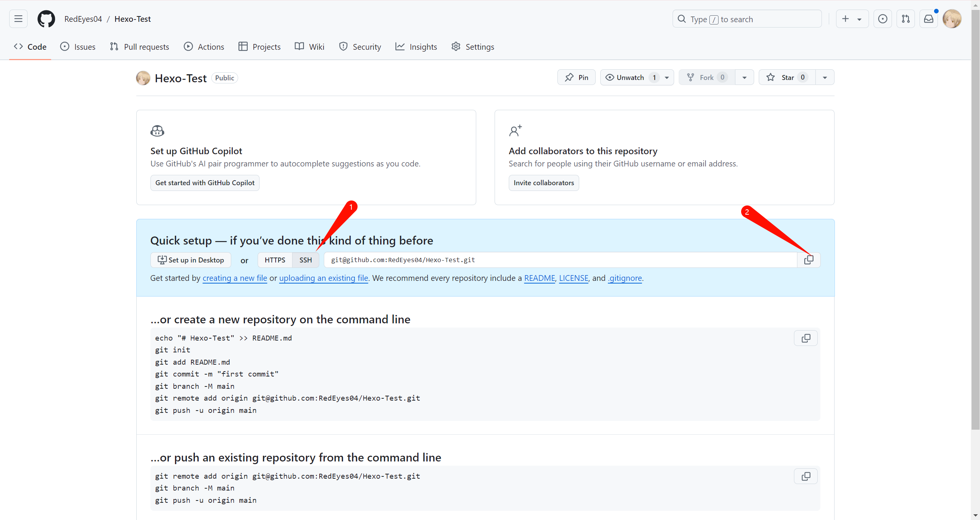
Task: Open the pull requests icon in header
Action: [905, 19]
